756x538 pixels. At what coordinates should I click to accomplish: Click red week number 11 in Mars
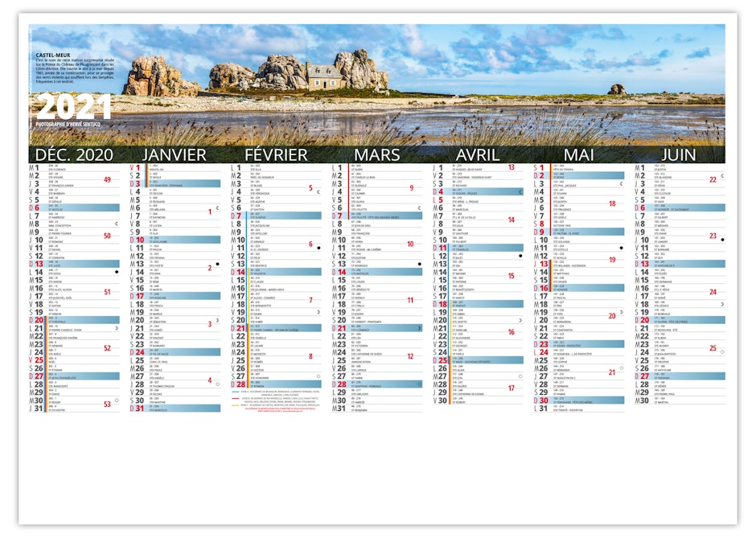pos(410,300)
